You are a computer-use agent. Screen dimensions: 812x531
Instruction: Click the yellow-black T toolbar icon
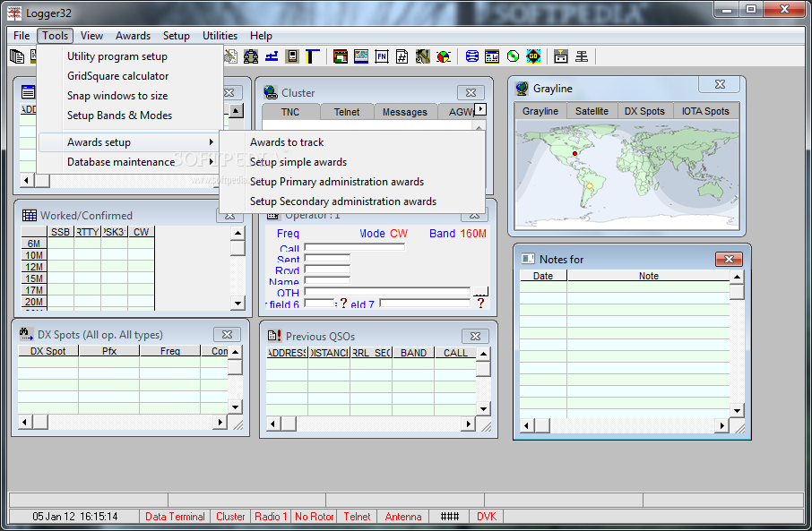pos(312,56)
